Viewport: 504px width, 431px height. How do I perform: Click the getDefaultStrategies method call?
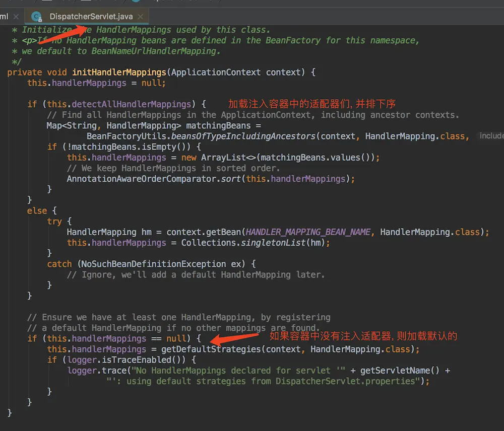tap(211, 349)
